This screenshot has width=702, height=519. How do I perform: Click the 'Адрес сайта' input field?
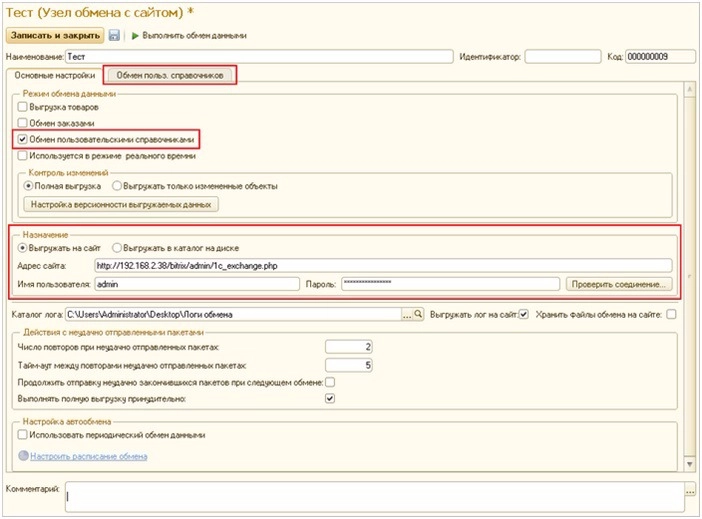pos(380,265)
